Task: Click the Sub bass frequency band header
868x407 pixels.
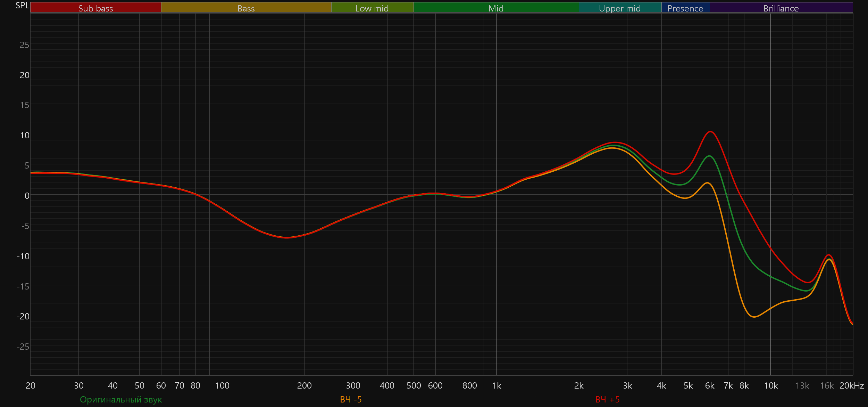Action: pyautogui.click(x=95, y=8)
